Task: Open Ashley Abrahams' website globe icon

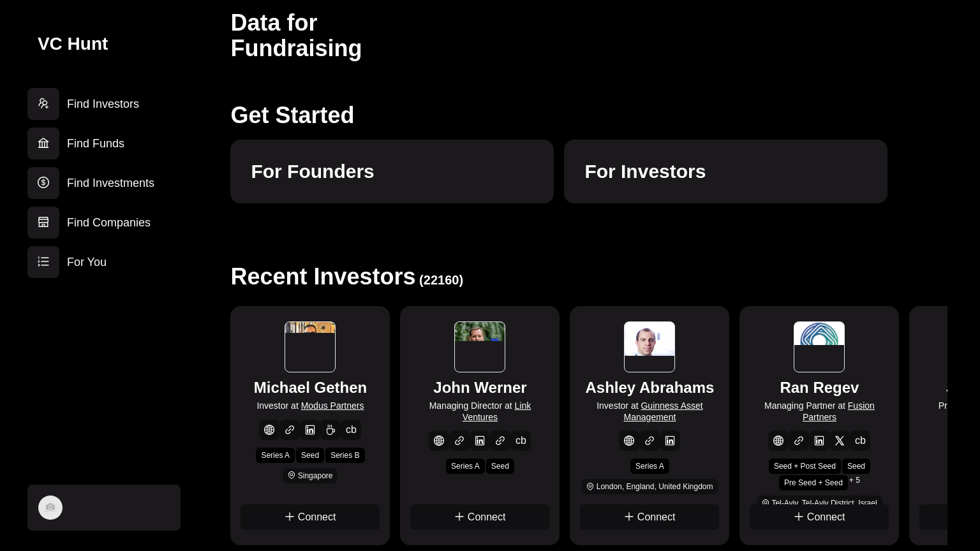Action: click(x=629, y=441)
